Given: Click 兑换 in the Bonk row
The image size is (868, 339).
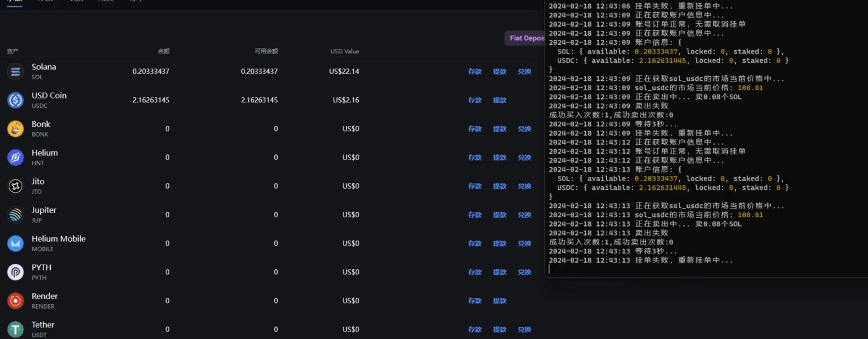Looking at the screenshot, I should point(524,129).
